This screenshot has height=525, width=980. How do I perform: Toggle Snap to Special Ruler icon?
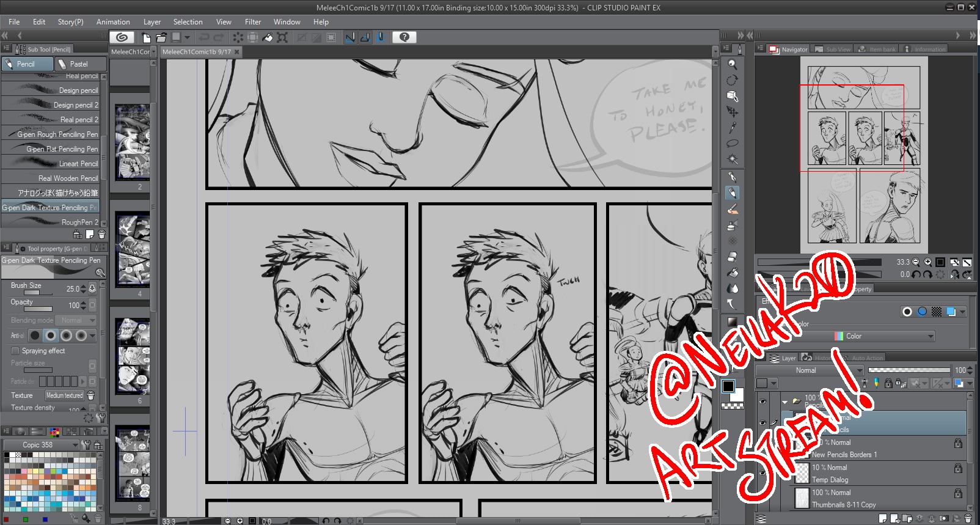[365, 37]
